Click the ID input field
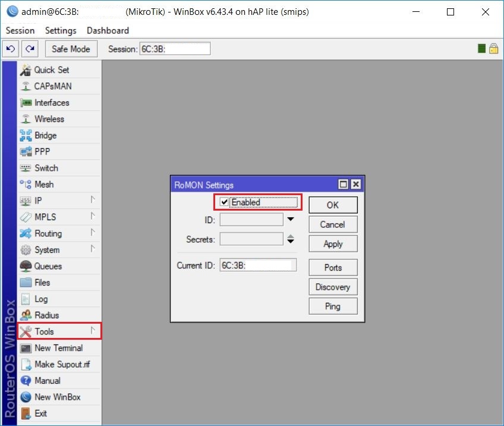504x426 pixels. click(x=251, y=220)
